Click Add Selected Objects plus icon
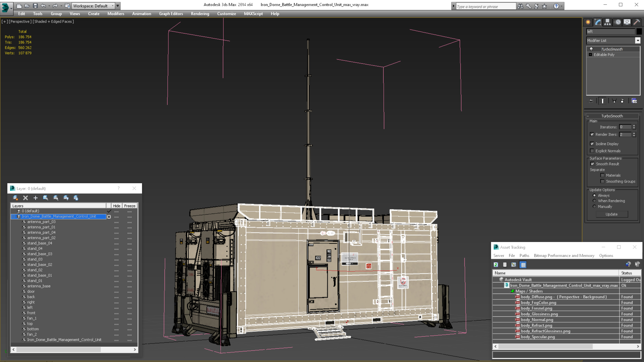644x362 pixels. point(36,198)
